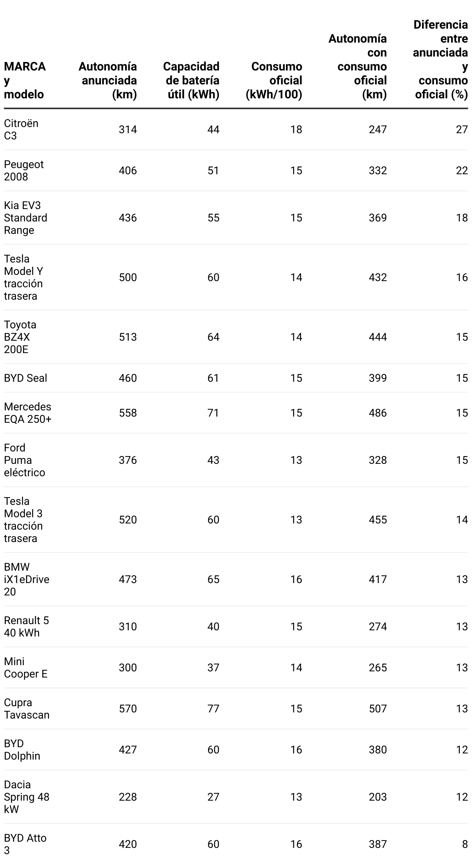The width and height of the screenshot is (472, 868).
Task: Click the MARCA y modelo column header
Action: pos(25,80)
